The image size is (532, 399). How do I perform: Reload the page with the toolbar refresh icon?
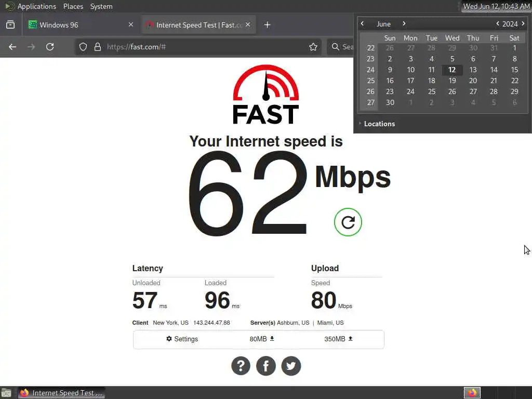[50, 47]
